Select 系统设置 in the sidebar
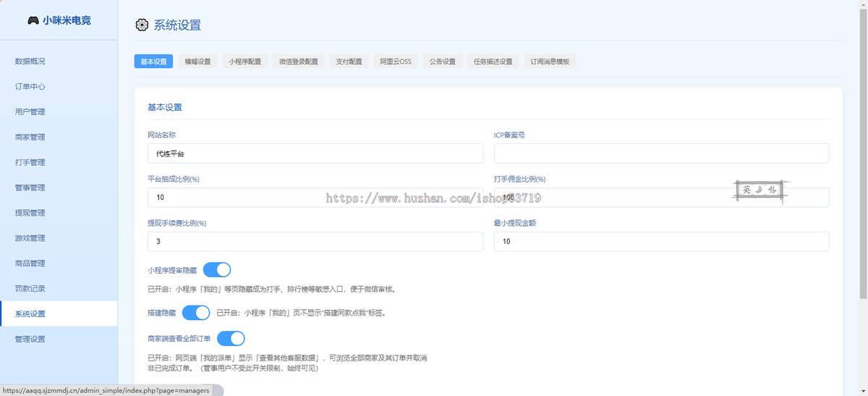Screen dimensions: 868x396 [x=59, y=313]
